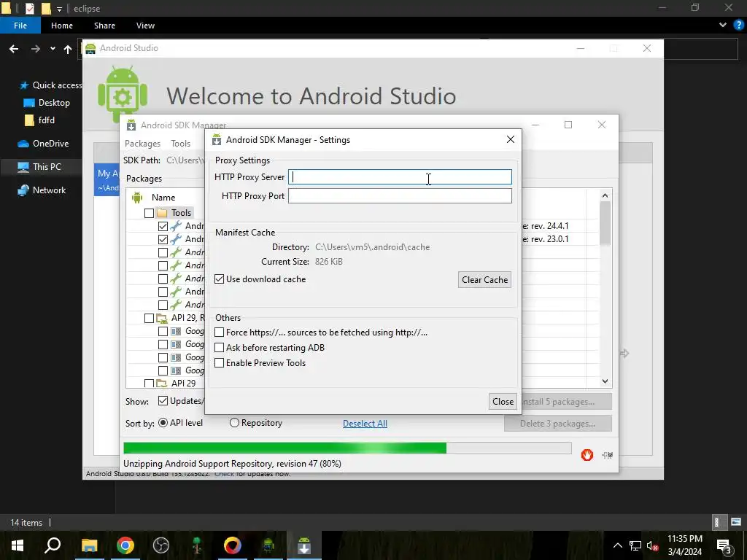Open the Windows Start menu
This screenshot has width=747, height=560.
(18, 545)
